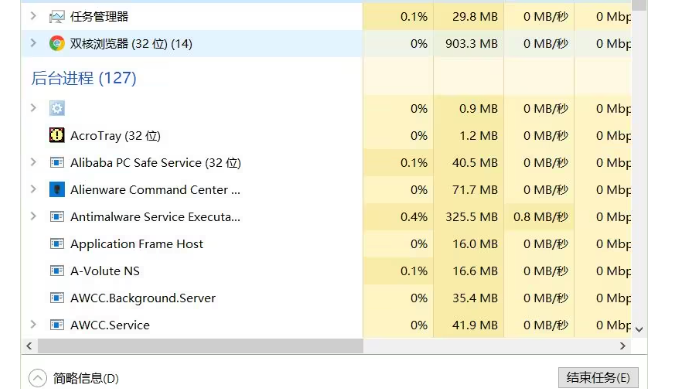Expand the AWCC.Service entry
Screen dimensions: 681x389
33,324
